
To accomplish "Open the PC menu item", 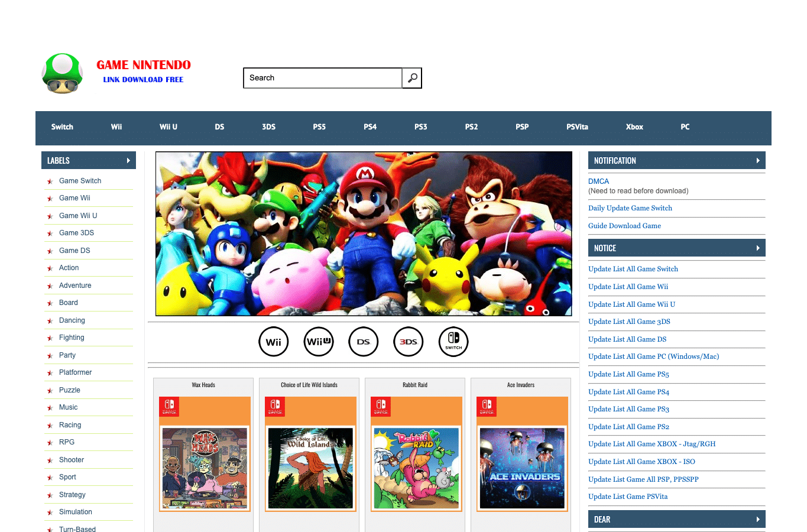I will click(x=685, y=127).
